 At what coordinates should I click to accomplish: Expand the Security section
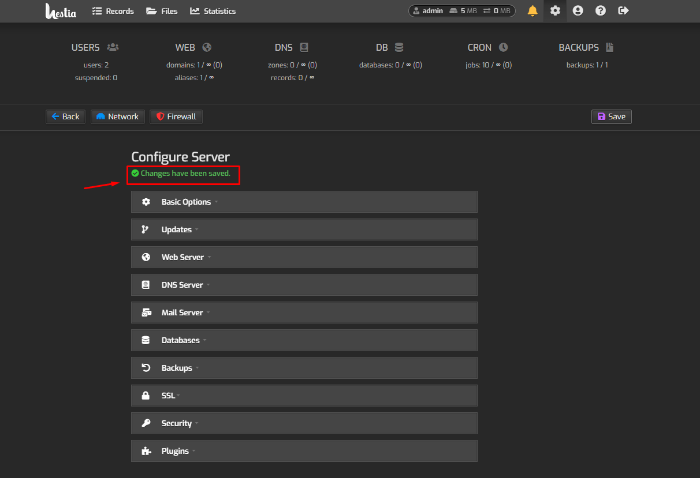coord(304,423)
